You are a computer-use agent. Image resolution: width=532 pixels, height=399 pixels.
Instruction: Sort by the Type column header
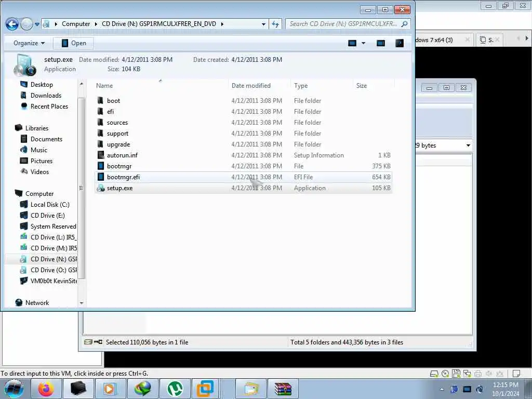point(301,86)
